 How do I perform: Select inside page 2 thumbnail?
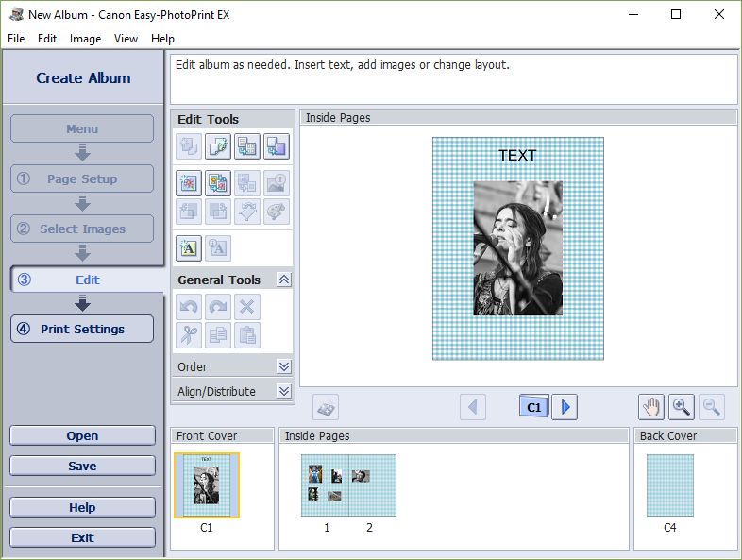click(x=373, y=485)
